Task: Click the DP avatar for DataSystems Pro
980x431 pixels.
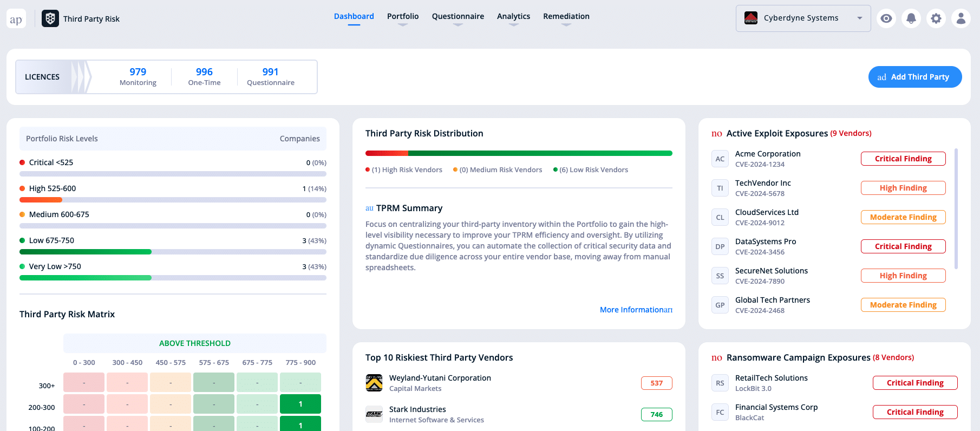Action: point(720,246)
